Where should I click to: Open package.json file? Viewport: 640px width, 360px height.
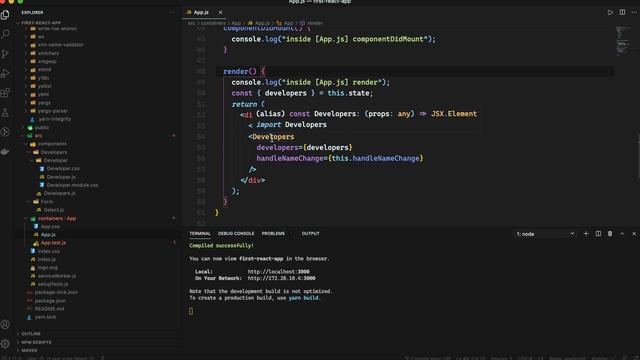coord(50,301)
